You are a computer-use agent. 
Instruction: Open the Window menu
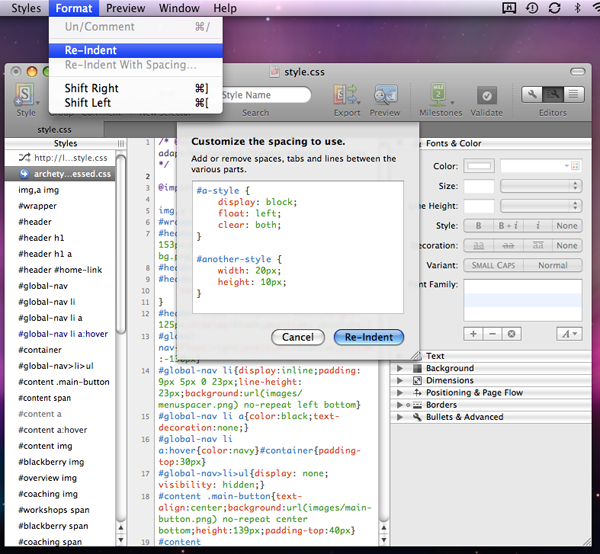pyautogui.click(x=179, y=8)
